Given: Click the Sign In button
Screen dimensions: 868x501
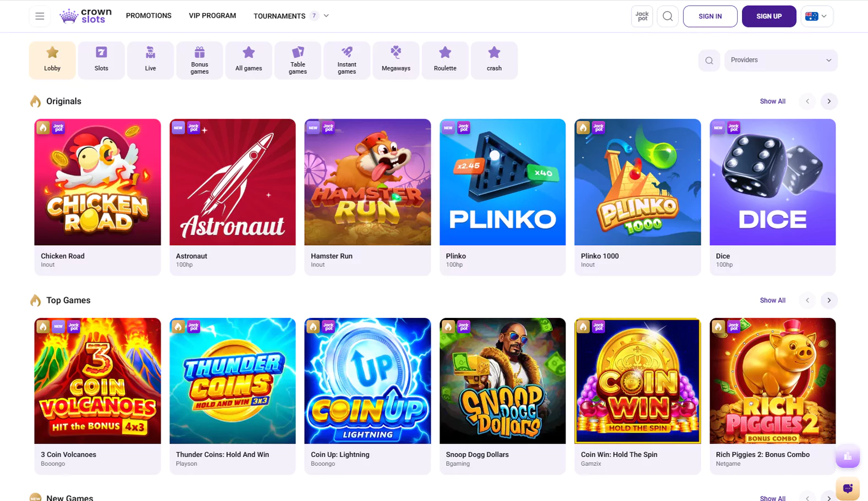Looking at the screenshot, I should [710, 16].
